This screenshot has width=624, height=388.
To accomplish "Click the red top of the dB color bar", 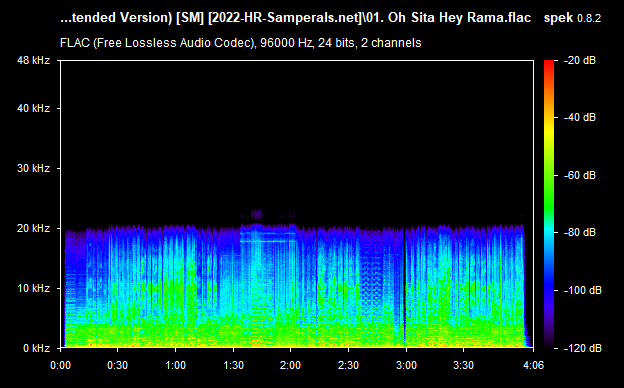I will (549, 64).
